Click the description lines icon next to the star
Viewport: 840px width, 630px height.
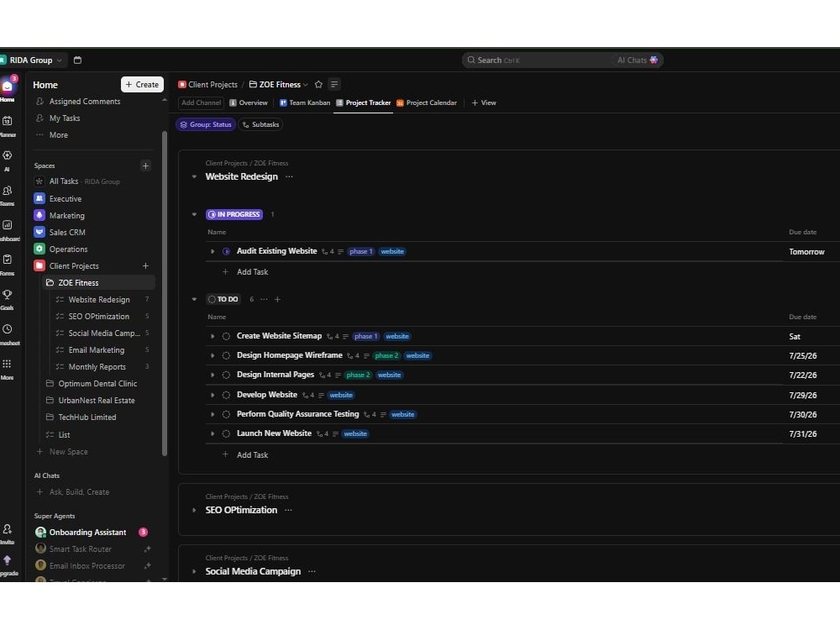point(334,85)
